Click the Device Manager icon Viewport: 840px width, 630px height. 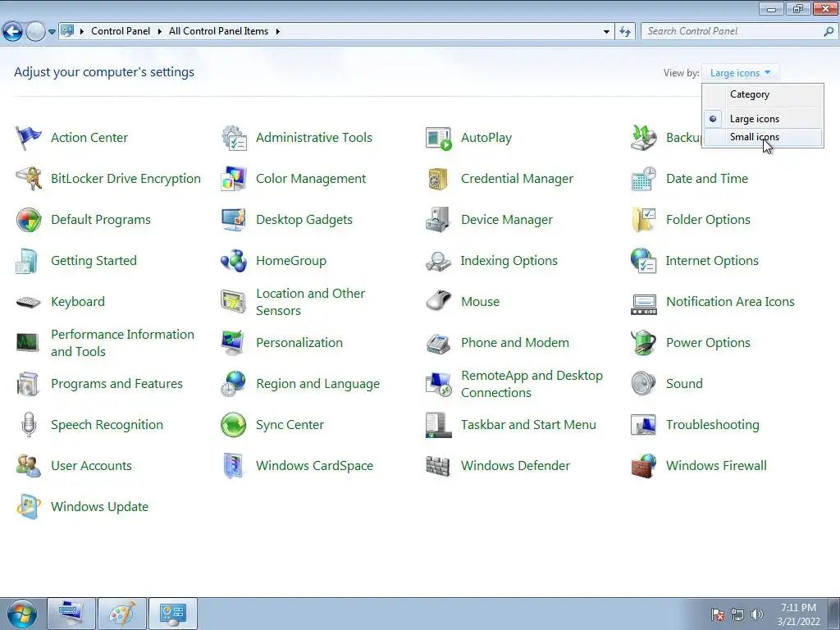point(439,220)
